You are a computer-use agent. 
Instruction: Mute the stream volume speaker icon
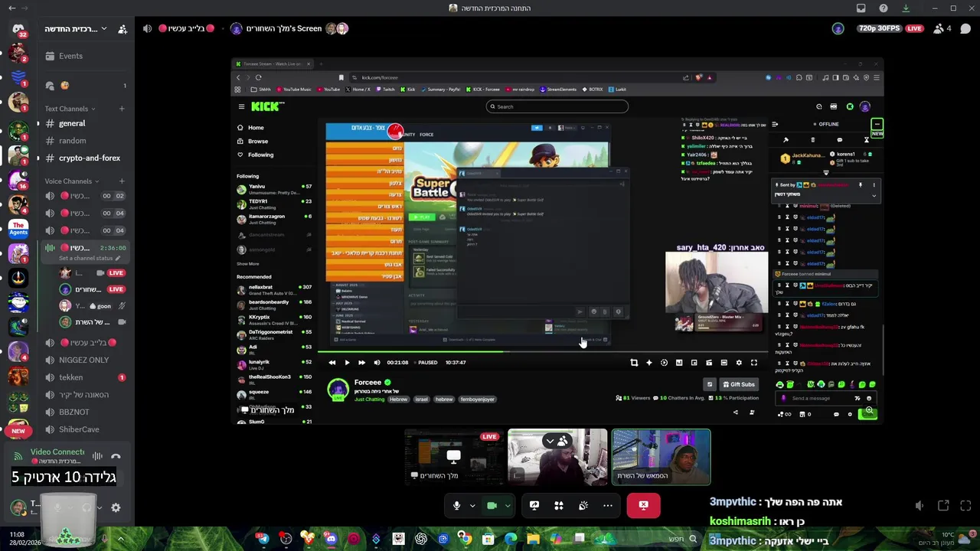pos(920,506)
